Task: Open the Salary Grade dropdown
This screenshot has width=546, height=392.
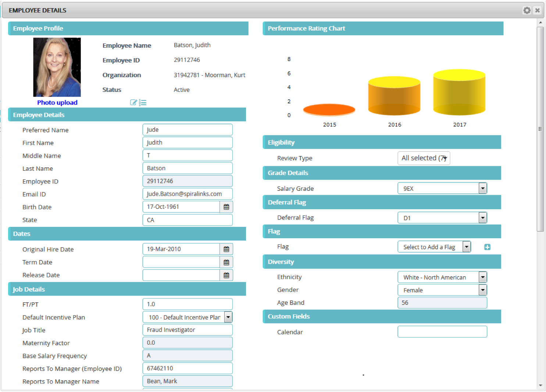Action: coord(483,188)
